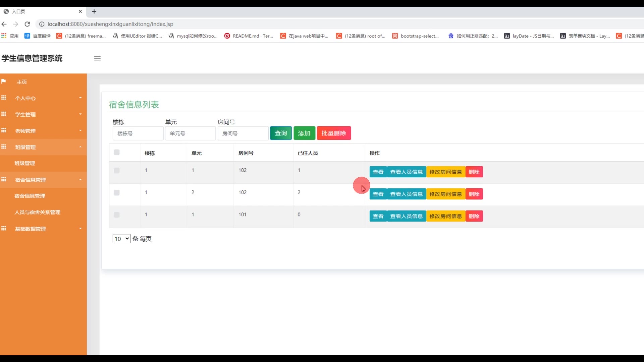Image resolution: width=644 pixels, height=362 pixels.
Task: Click the browser address bar URL
Action: pyautogui.click(x=110, y=24)
